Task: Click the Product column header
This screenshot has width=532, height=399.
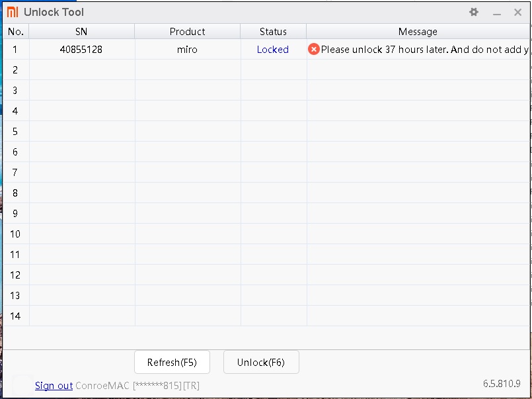Action: 187,32
